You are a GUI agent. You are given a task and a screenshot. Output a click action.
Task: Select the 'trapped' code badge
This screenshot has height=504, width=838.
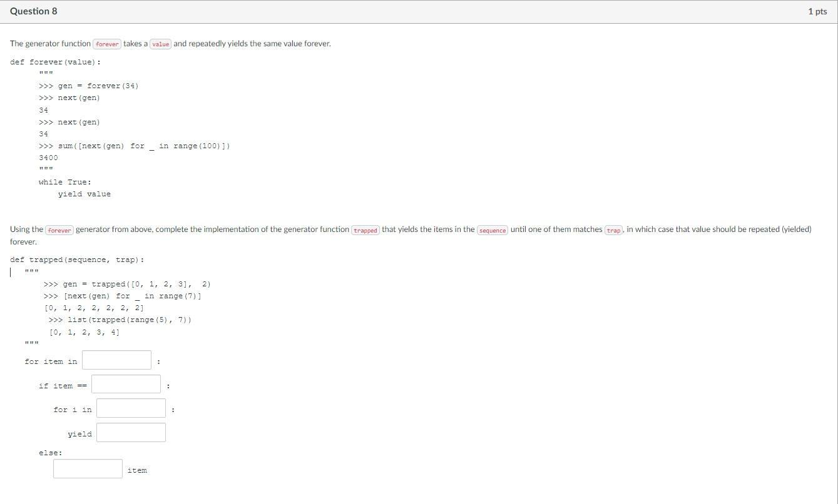pos(365,230)
